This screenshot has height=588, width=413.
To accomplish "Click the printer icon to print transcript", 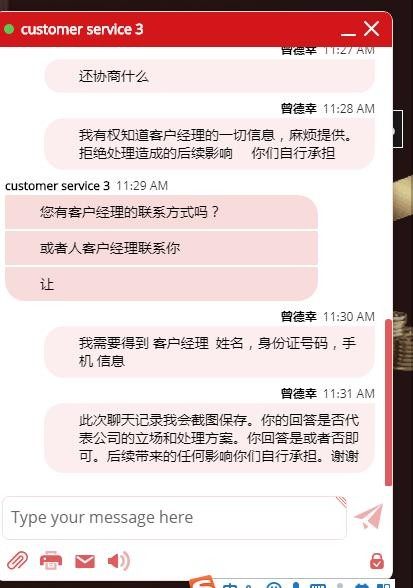I will coord(51,561).
